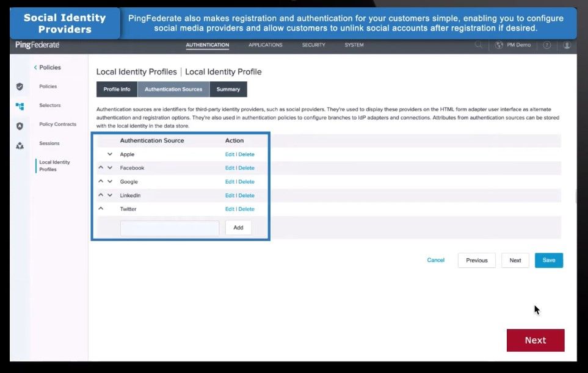
Task: Edit the Apple authentication source
Action: [230, 154]
